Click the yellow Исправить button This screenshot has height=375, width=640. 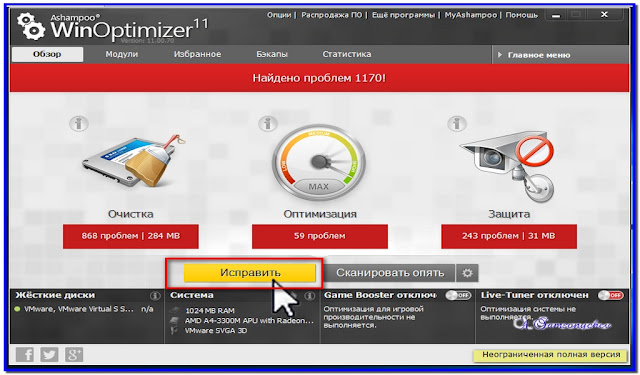[249, 273]
